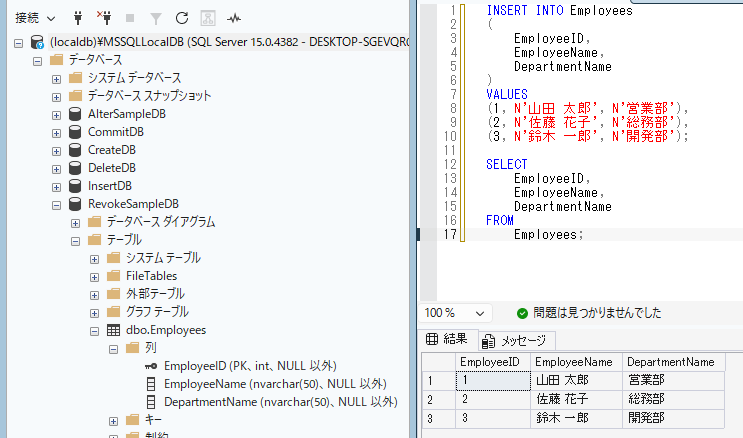Screen dimensions: 743x438
Task: Select the (localdb)¥MSSQLLocalDB server icon
Action: point(37,42)
